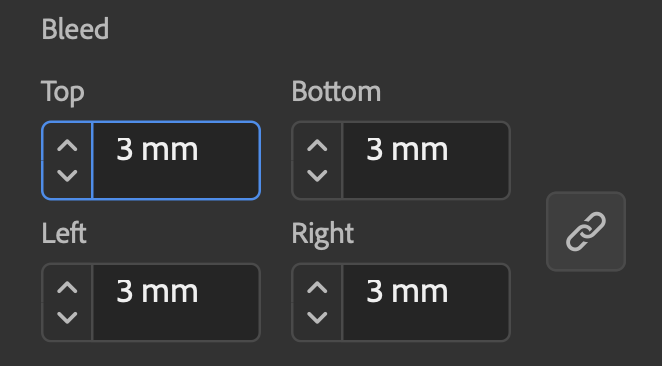Decrease Bottom bleed with down arrow
Viewport: 662px width, 366px height.
click(317, 175)
